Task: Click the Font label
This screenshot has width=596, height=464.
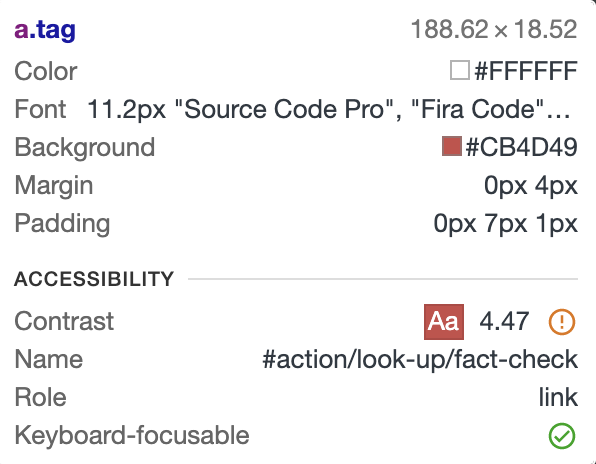Action: (x=40, y=109)
